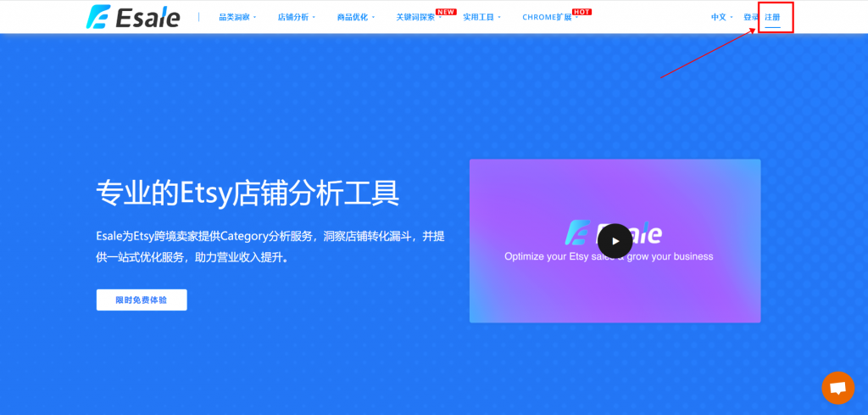Click the 注册 register link
868x415 pixels.
click(x=772, y=17)
